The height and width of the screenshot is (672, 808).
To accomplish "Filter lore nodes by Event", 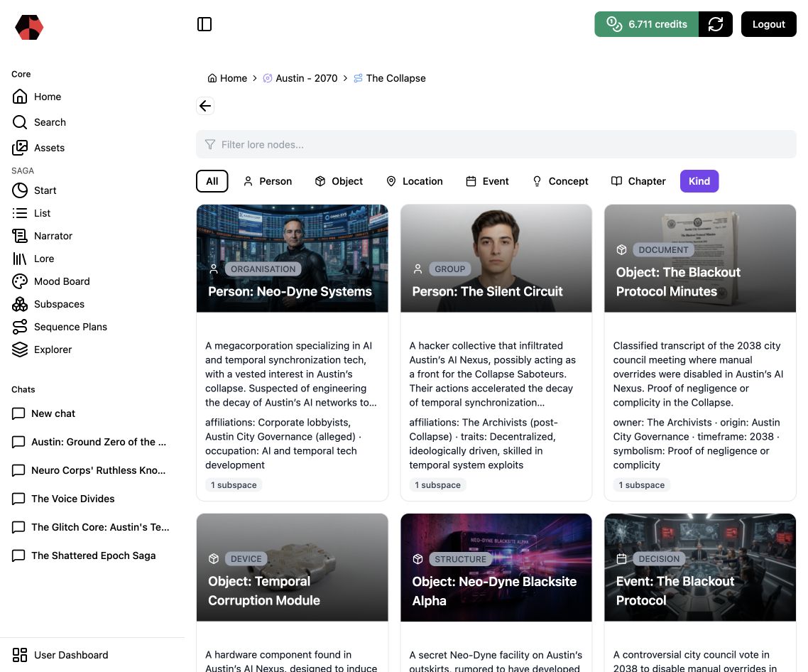I will coord(487,181).
